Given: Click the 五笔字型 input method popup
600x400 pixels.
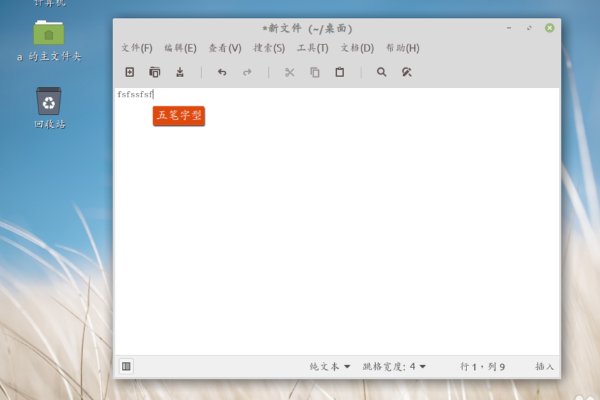Looking at the screenshot, I should [x=179, y=116].
